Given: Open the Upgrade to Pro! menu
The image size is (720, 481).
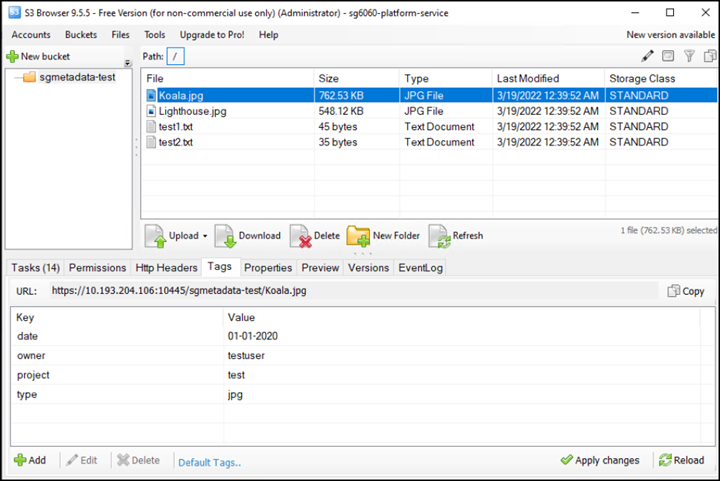Looking at the screenshot, I should [212, 35].
